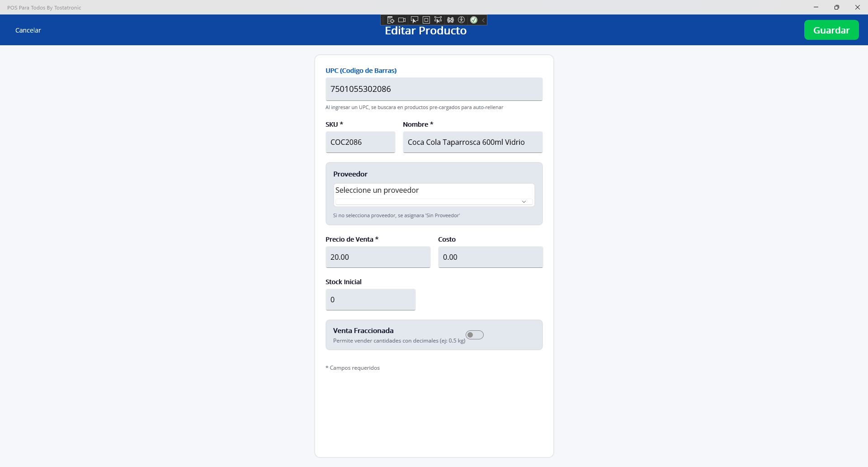Activate the Select Element cursor tool
868x467 pixels.
coord(414,20)
